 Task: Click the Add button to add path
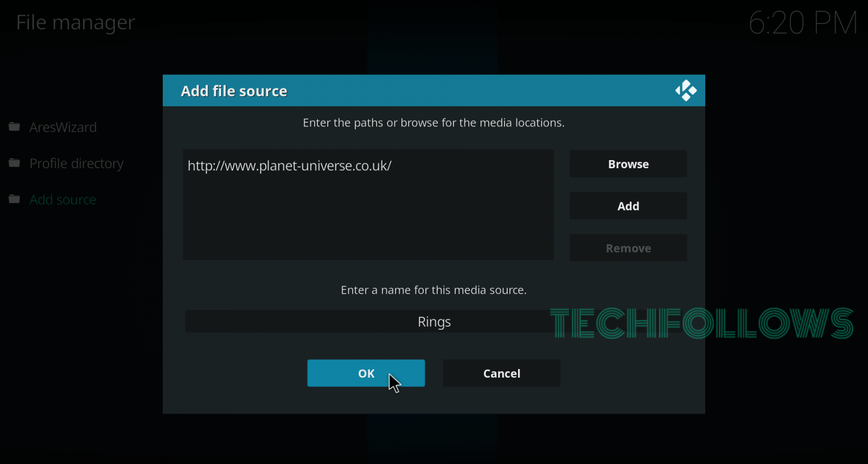[628, 206]
